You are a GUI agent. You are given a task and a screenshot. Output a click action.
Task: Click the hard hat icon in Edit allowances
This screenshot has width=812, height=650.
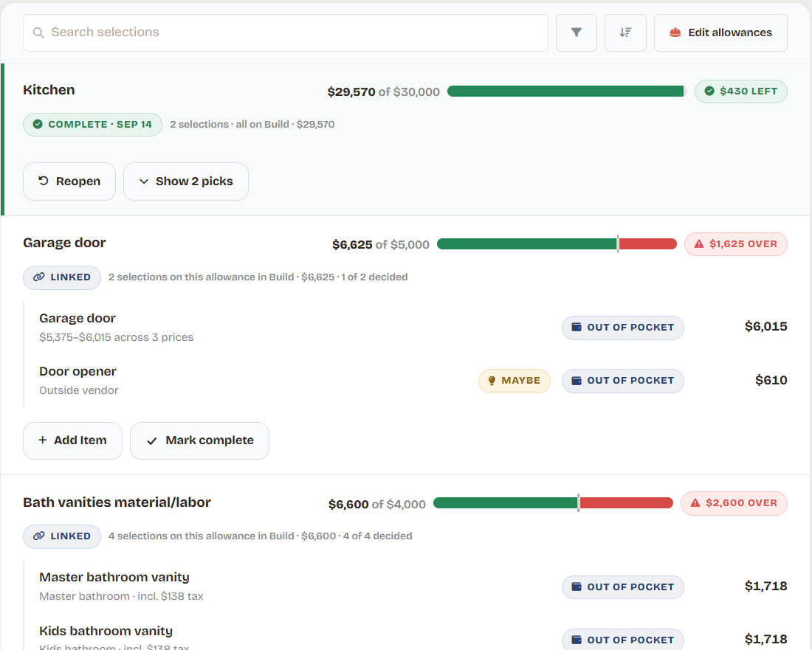click(x=675, y=32)
